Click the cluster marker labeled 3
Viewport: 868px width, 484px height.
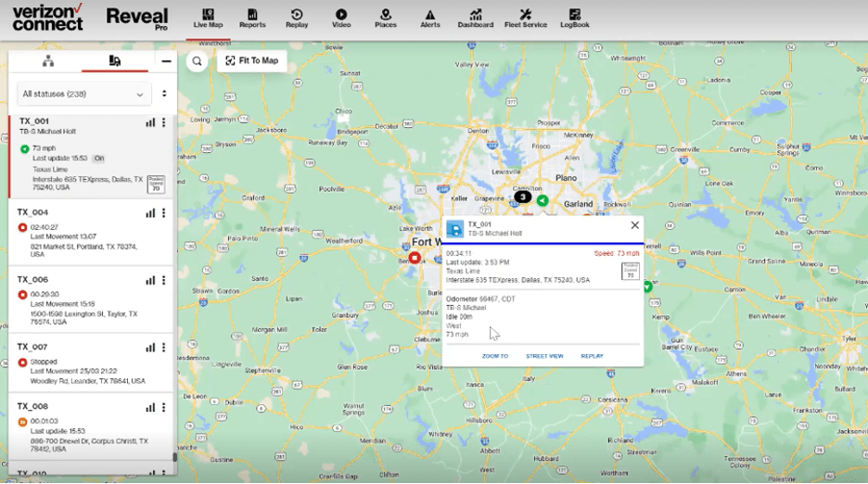523,197
